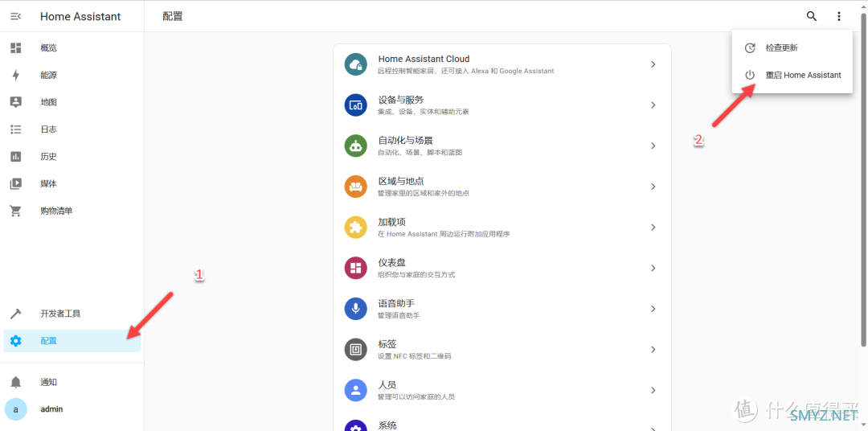Click the chevron on 人员 row

pos(653,390)
